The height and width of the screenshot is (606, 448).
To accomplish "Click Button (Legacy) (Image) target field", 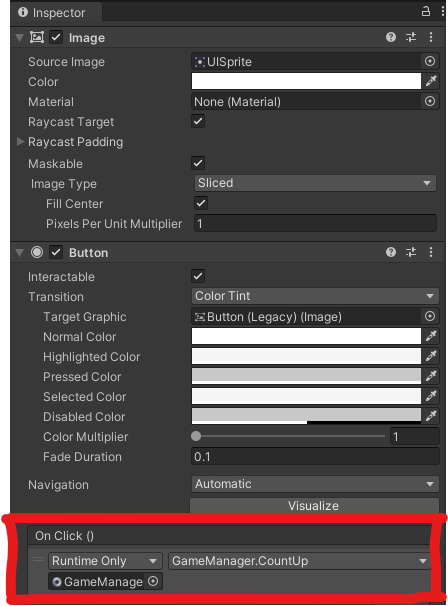I will [306, 317].
